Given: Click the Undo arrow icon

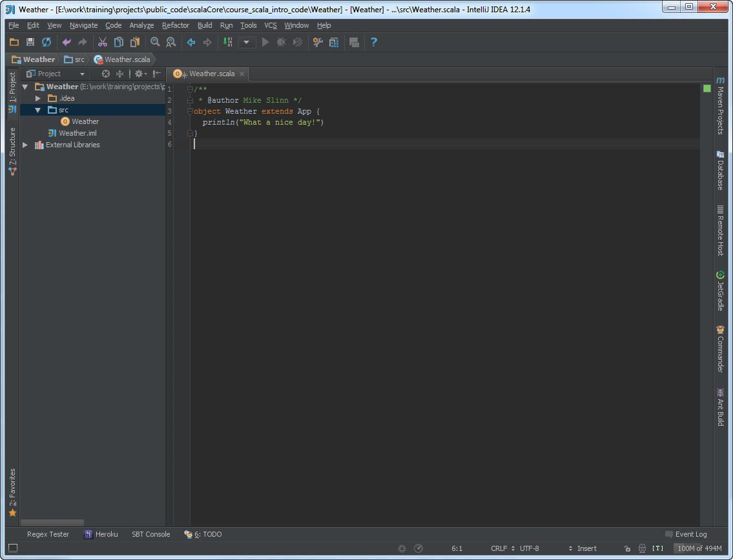Looking at the screenshot, I should tap(67, 42).
